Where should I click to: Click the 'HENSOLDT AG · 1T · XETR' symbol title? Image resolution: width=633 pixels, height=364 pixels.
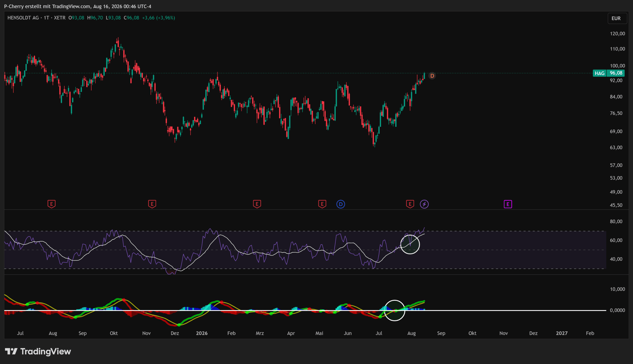(x=37, y=18)
